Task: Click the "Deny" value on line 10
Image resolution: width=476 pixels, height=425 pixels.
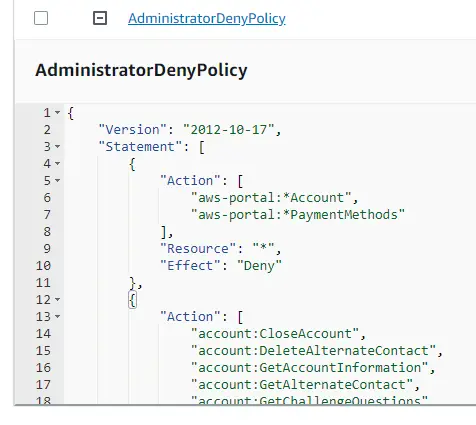Action: pyautogui.click(x=259, y=266)
